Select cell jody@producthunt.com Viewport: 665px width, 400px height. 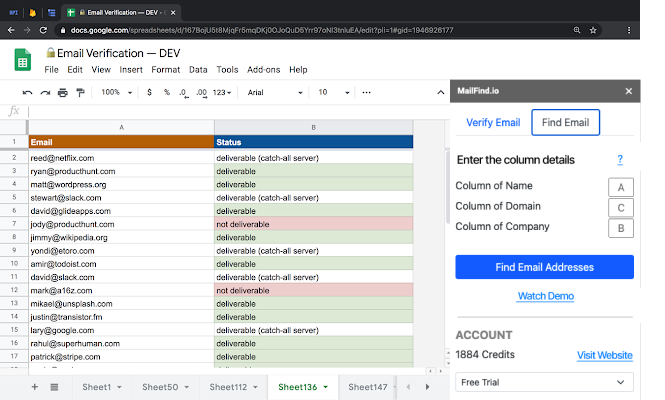[121, 224]
